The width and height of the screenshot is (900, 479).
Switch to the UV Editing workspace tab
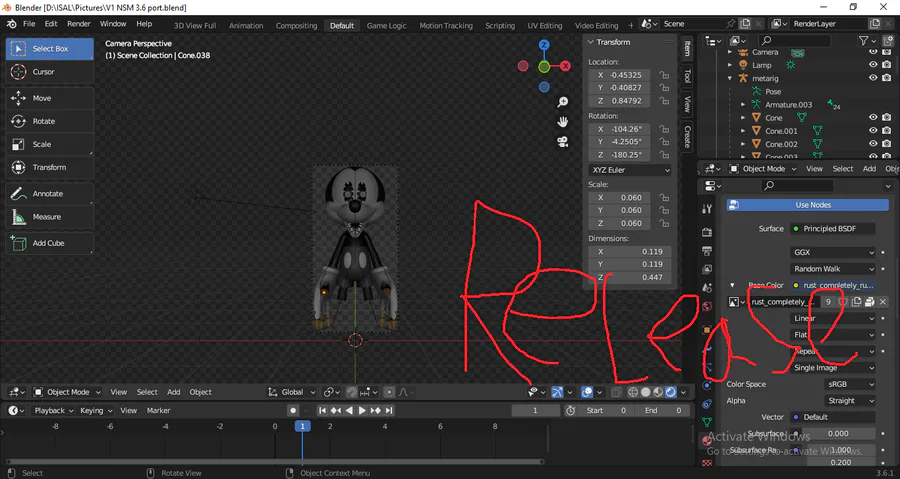(x=545, y=26)
